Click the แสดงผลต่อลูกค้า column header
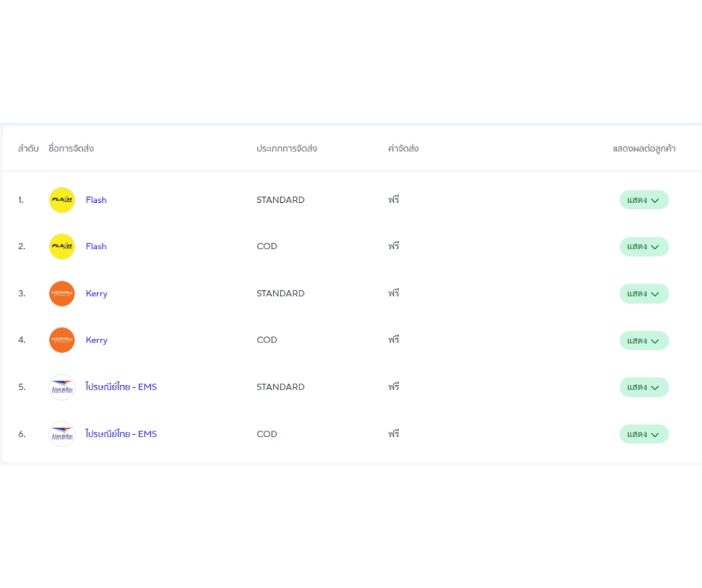 (x=644, y=148)
